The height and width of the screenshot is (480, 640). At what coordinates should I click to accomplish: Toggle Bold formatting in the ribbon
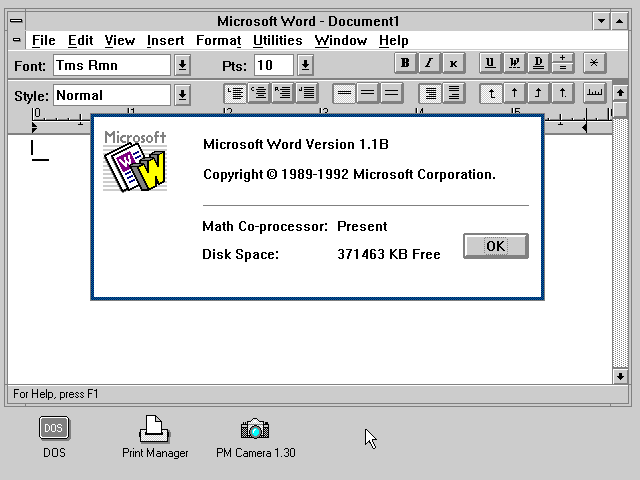point(405,63)
